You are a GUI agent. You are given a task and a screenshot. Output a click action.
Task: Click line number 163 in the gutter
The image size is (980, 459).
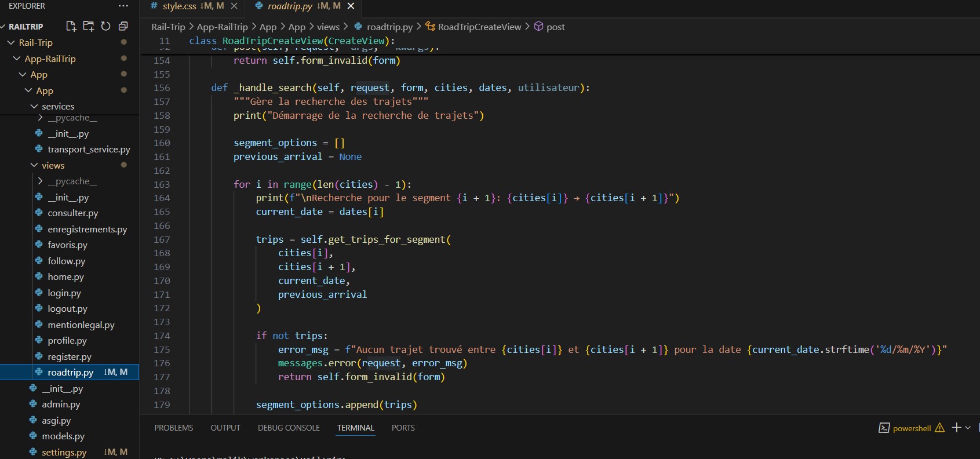162,184
